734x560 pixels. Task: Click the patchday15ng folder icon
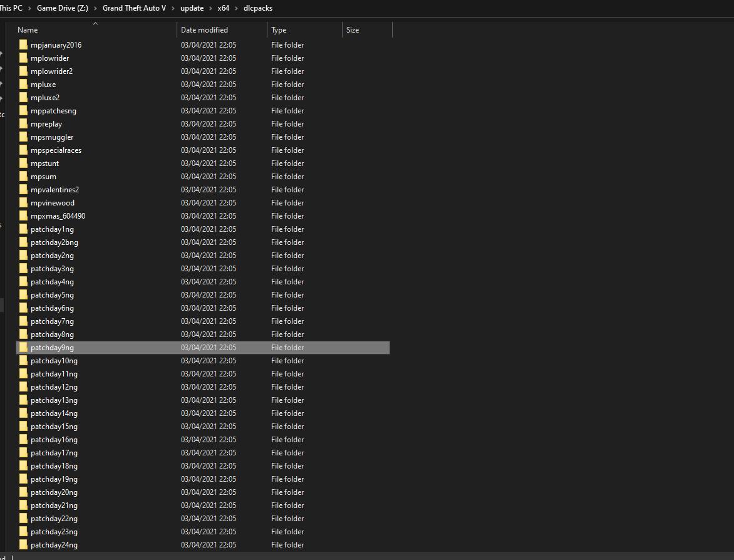23,427
